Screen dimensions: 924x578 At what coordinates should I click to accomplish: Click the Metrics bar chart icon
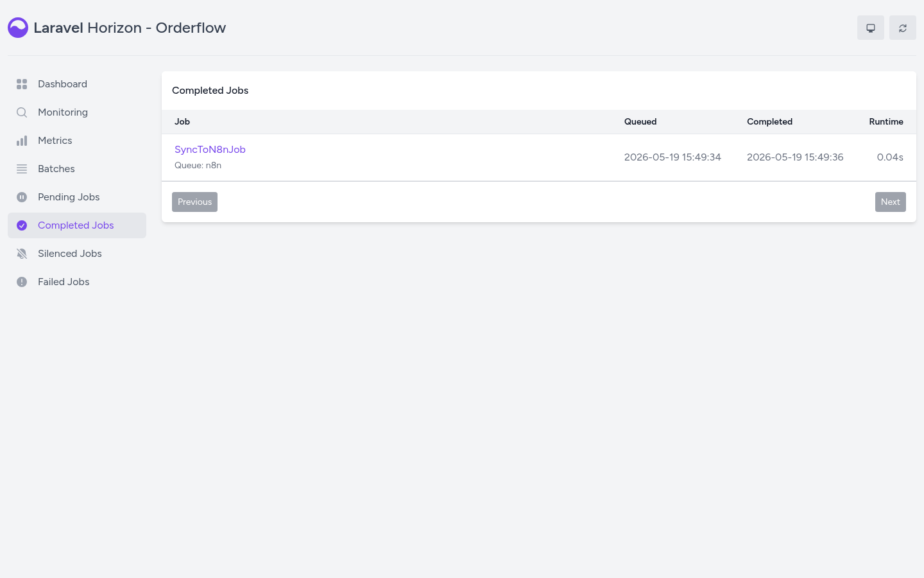point(22,141)
